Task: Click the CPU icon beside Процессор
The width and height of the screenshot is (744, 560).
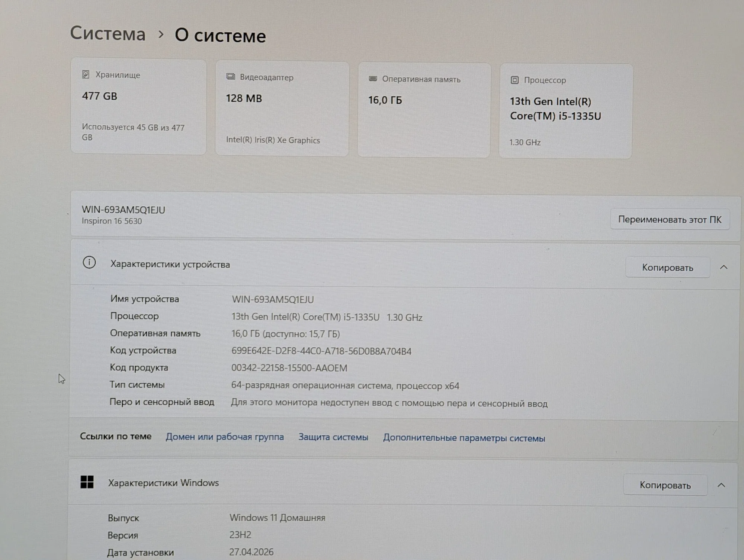Action: [514, 80]
